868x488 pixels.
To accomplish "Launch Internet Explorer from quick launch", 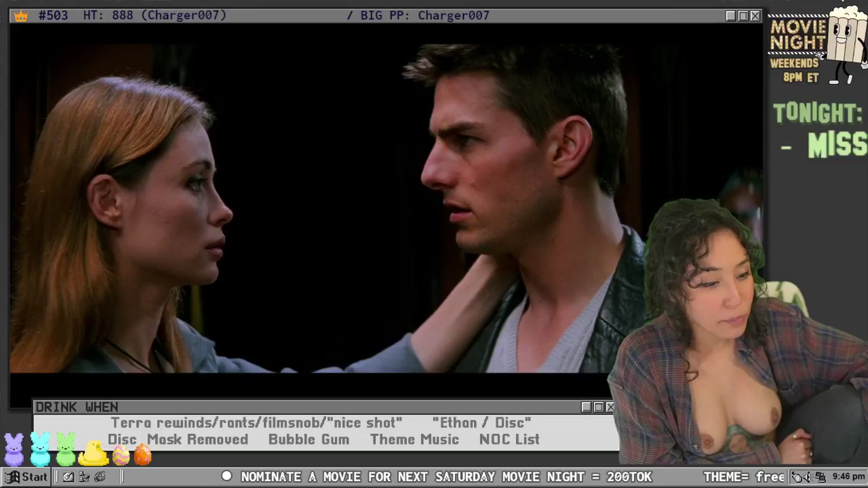I will [100, 477].
